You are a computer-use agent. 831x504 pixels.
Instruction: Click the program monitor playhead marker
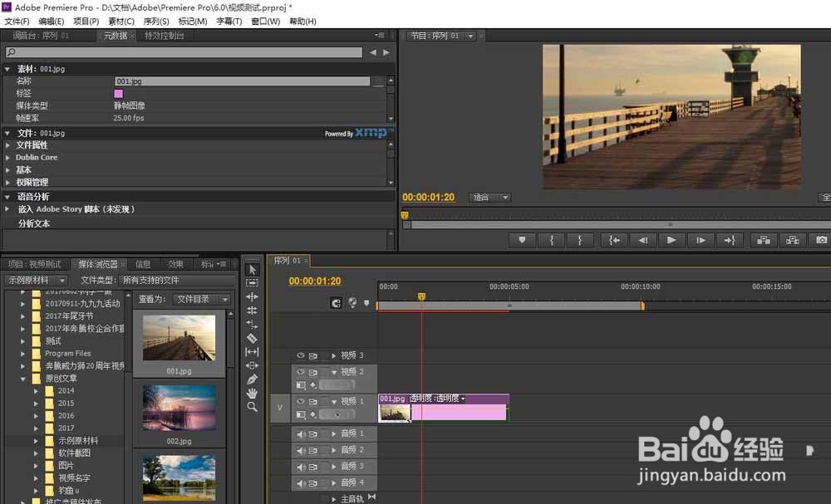[x=405, y=216]
